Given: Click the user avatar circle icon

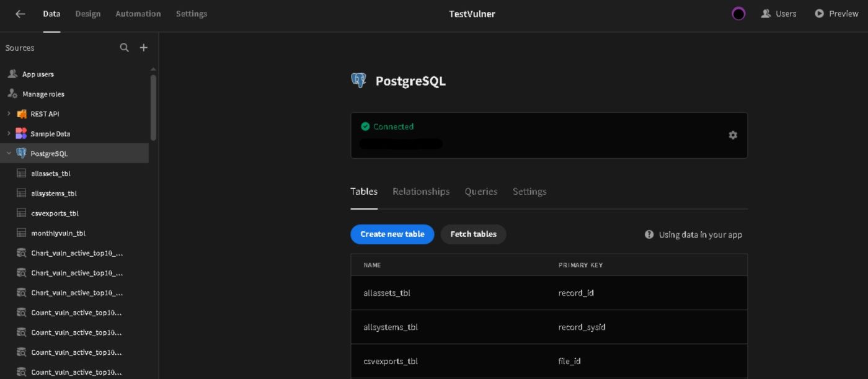Looking at the screenshot, I should coord(738,14).
